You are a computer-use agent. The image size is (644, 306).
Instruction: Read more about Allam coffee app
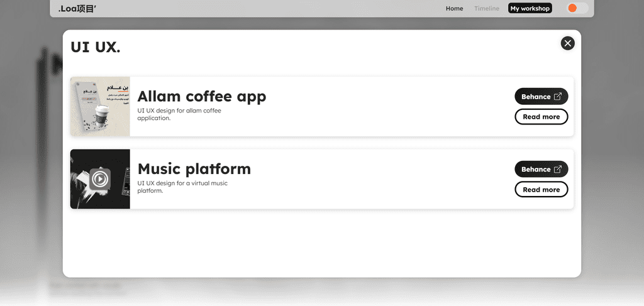click(541, 117)
